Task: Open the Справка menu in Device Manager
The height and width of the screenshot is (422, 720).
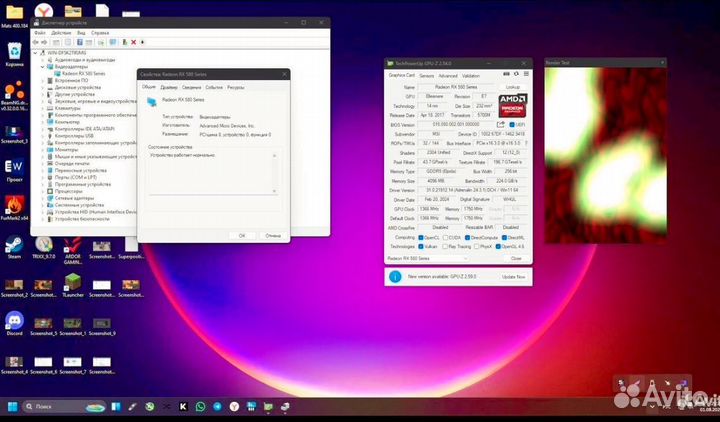Action: (100, 33)
